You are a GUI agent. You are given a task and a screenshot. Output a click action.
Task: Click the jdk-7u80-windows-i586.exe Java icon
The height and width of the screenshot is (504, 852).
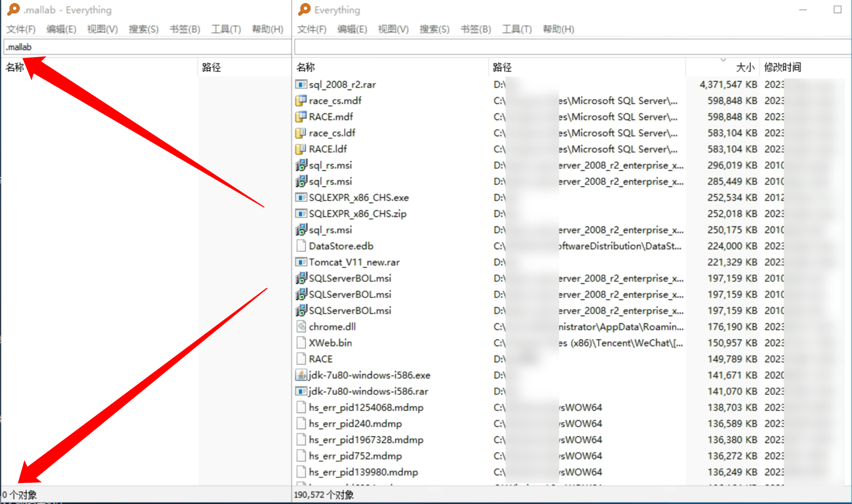pyautogui.click(x=301, y=375)
